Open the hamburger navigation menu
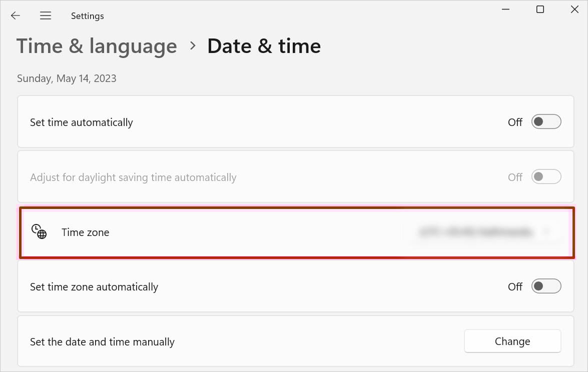 pos(46,15)
